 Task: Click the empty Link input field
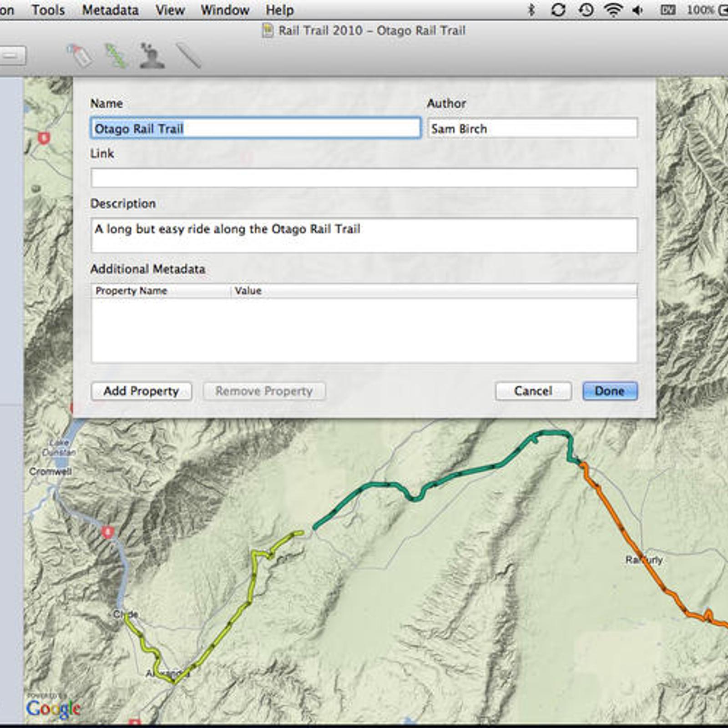tap(364, 177)
